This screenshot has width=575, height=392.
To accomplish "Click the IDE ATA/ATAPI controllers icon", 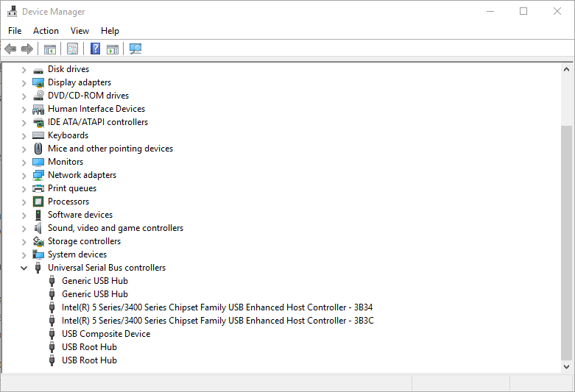I will pyautogui.click(x=38, y=122).
